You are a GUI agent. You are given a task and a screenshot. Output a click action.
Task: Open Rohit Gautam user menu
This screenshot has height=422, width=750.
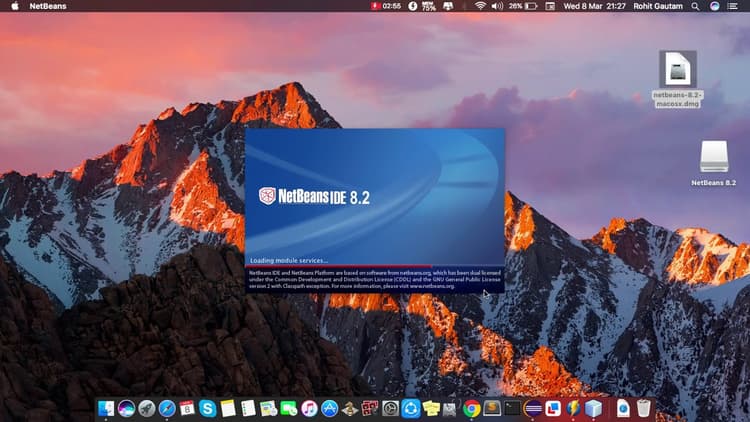(x=658, y=6)
